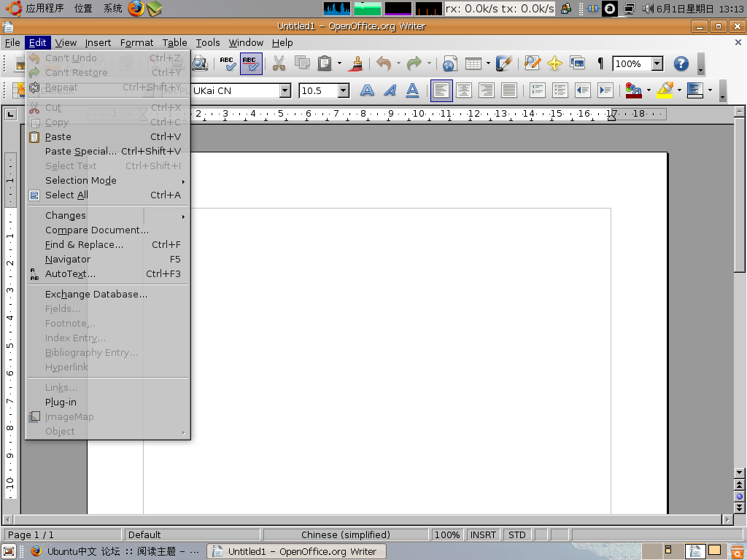Screen dimensions: 747x560
Task: Click the Table icon in the toolbar
Action: point(473,64)
